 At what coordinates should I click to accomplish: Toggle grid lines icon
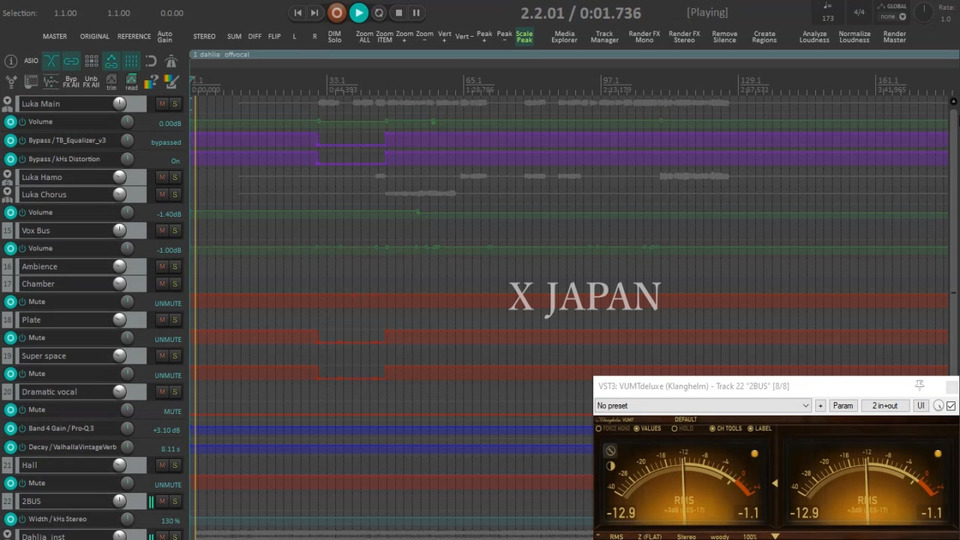click(131, 61)
